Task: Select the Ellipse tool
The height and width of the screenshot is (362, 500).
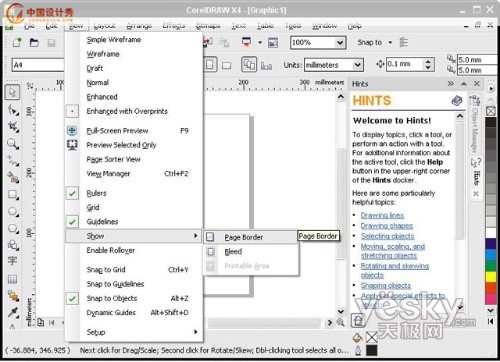Action: click(x=13, y=211)
